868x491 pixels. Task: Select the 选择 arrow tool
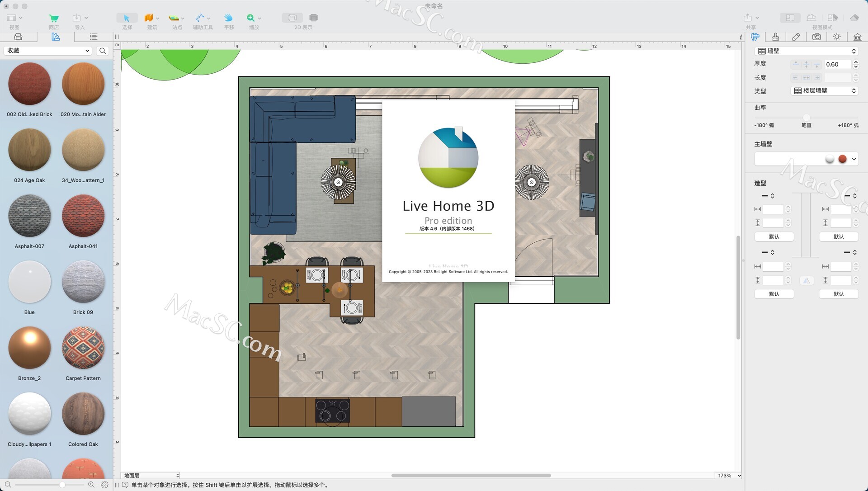tap(127, 18)
